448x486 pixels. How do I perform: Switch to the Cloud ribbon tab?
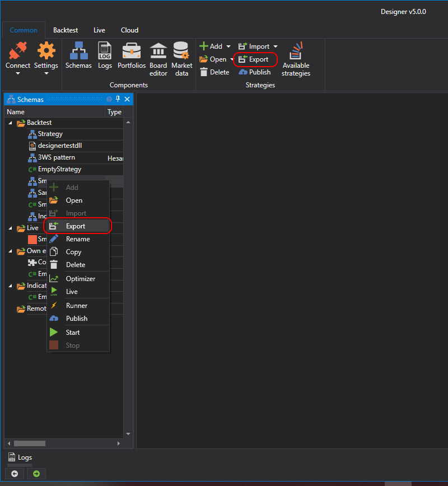click(x=129, y=30)
